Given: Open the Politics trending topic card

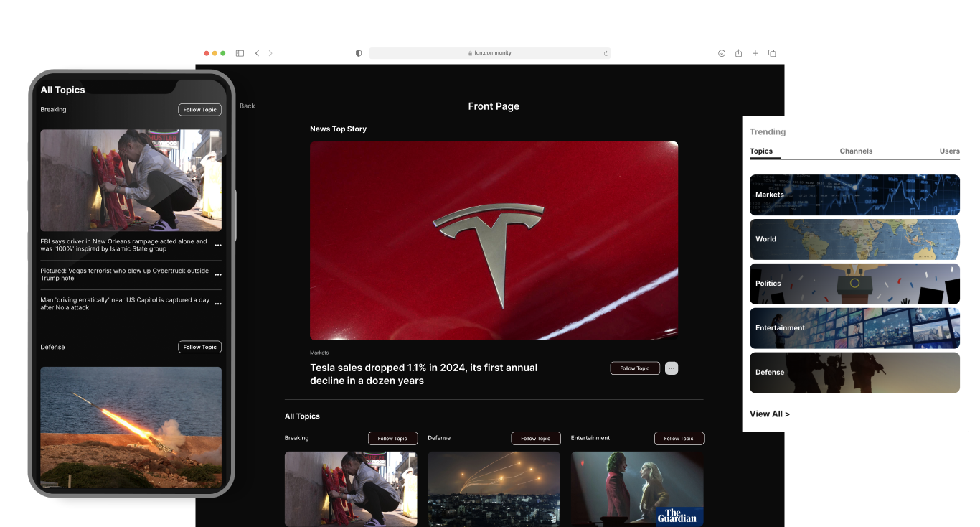Looking at the screenshot, I should coord(854,284).
